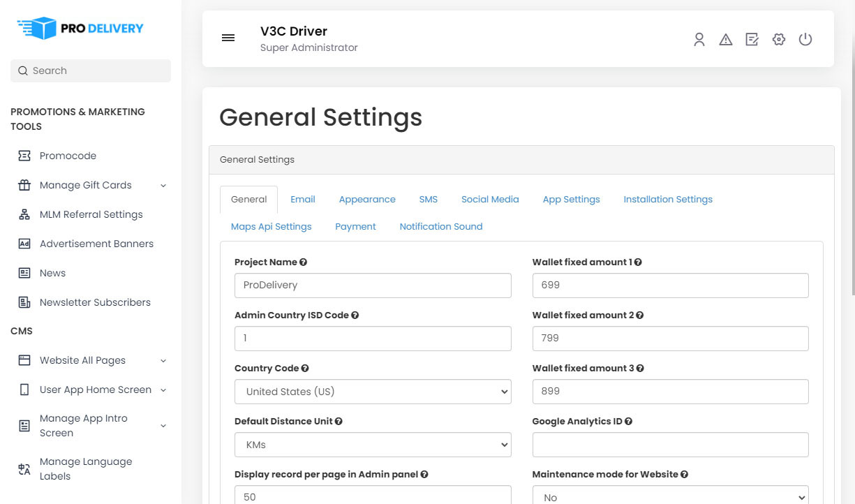Expand the Manage Gift Cards menu
The image size is (855, 504).
[85, 185]
